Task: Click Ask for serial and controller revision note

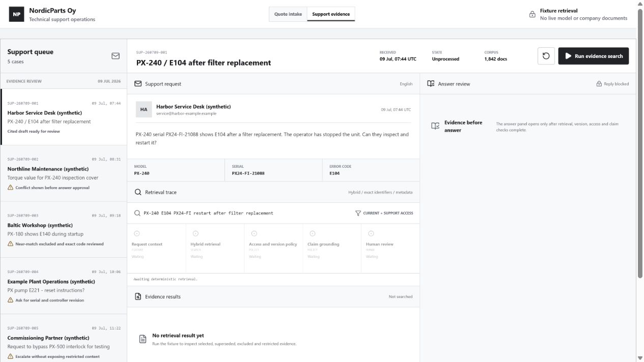Action: [49, 300]
